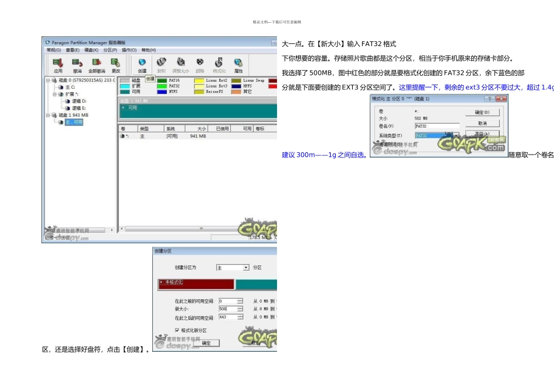Click the FAT16 legend color swatch
Image resolution: width=554 pixels, height=392 pixels.
tap(162, 80)
